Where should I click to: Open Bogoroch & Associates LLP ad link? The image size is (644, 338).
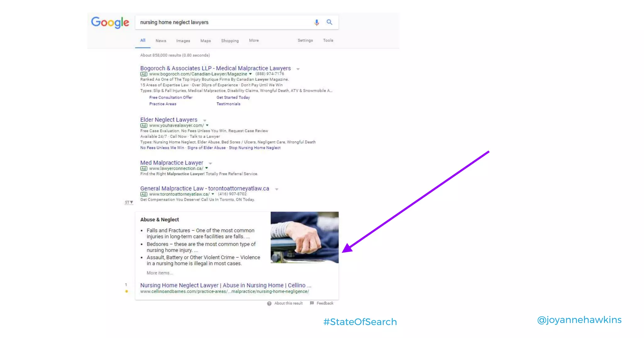tap(215, 68)
